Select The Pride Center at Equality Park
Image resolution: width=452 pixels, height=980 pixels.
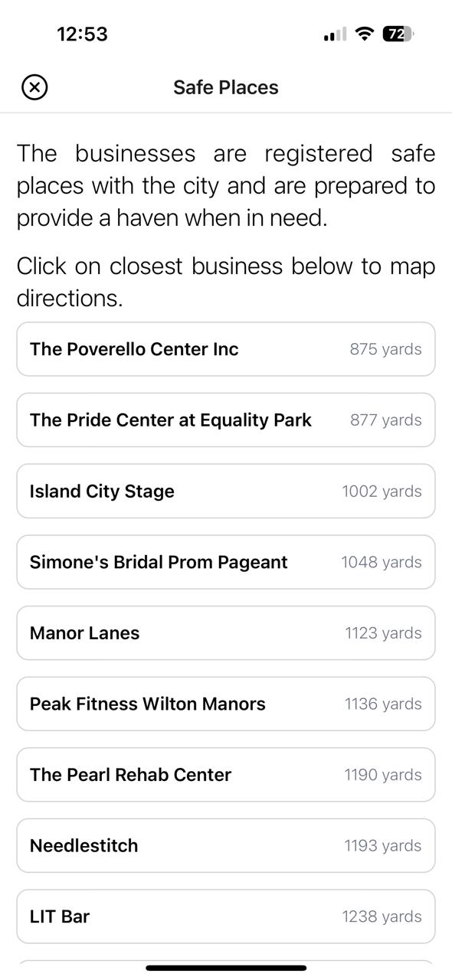(226, 420)
